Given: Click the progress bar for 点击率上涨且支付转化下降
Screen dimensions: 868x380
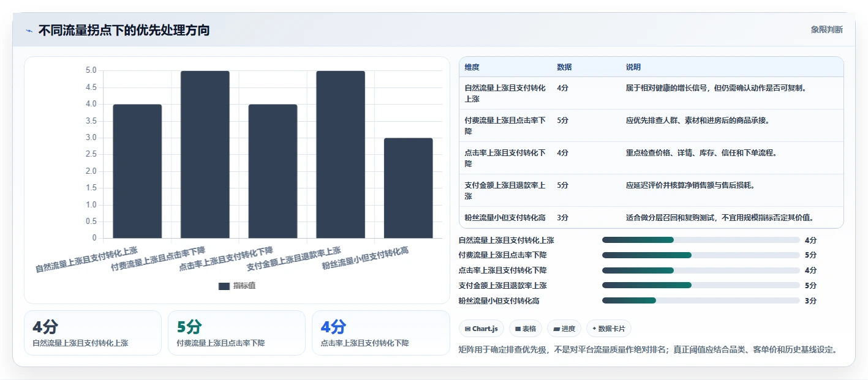Looking at the screenshot, I should coord(701,270).
